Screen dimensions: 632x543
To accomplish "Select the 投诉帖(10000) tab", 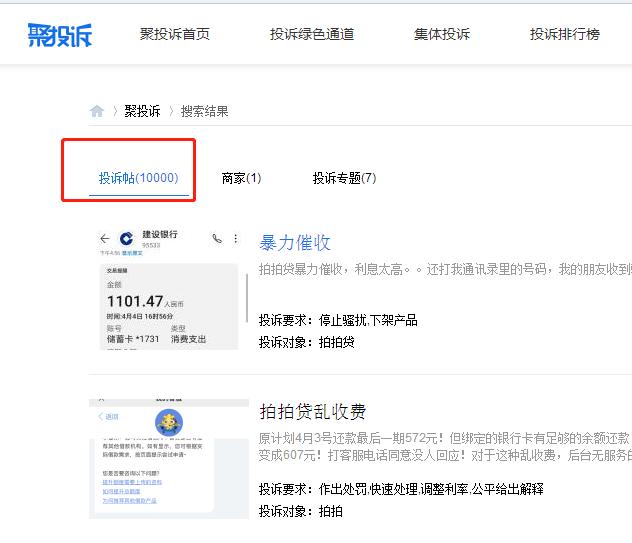I will click(139, 178).
